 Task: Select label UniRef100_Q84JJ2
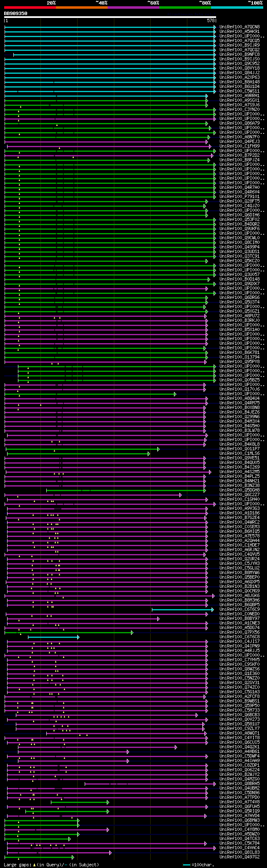click(239, 73)
